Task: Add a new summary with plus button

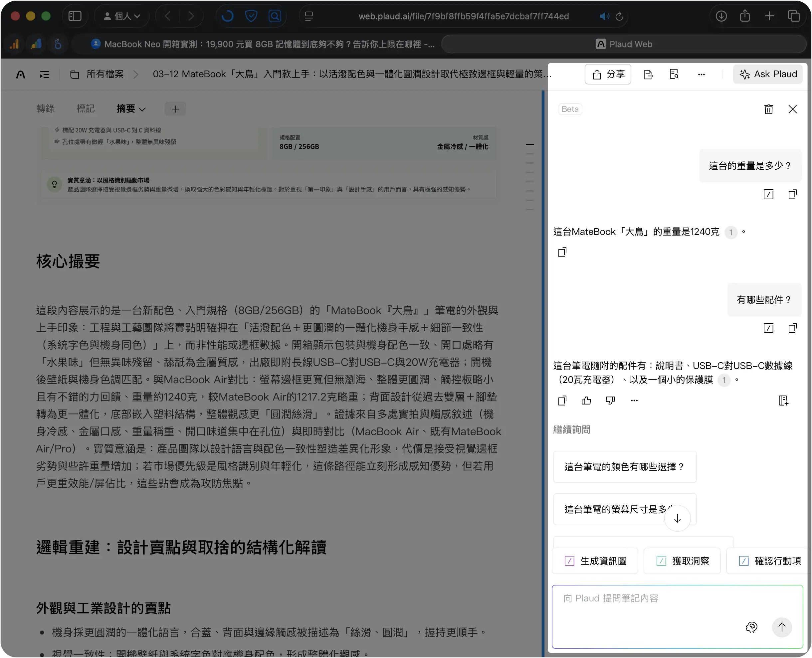Action: [x=175, y=109]
